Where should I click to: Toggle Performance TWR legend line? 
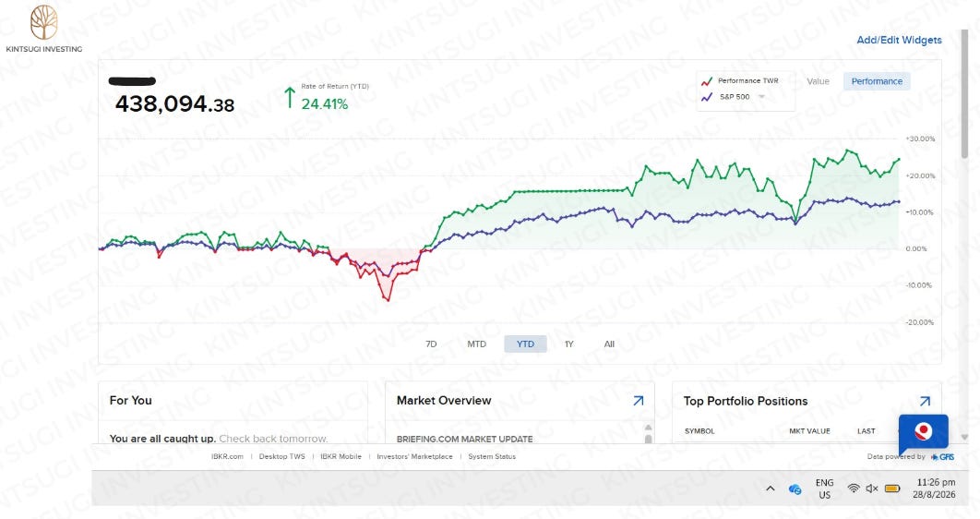(740, 81)
